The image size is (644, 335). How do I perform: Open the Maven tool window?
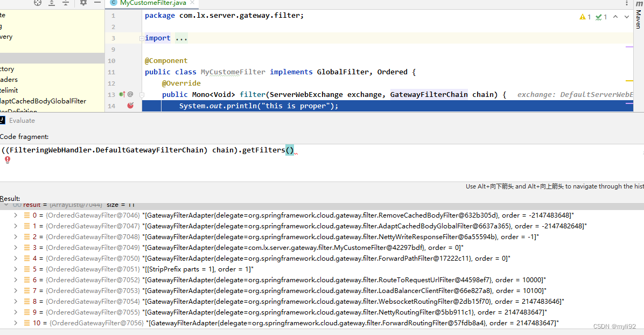(x=639, y=16)
